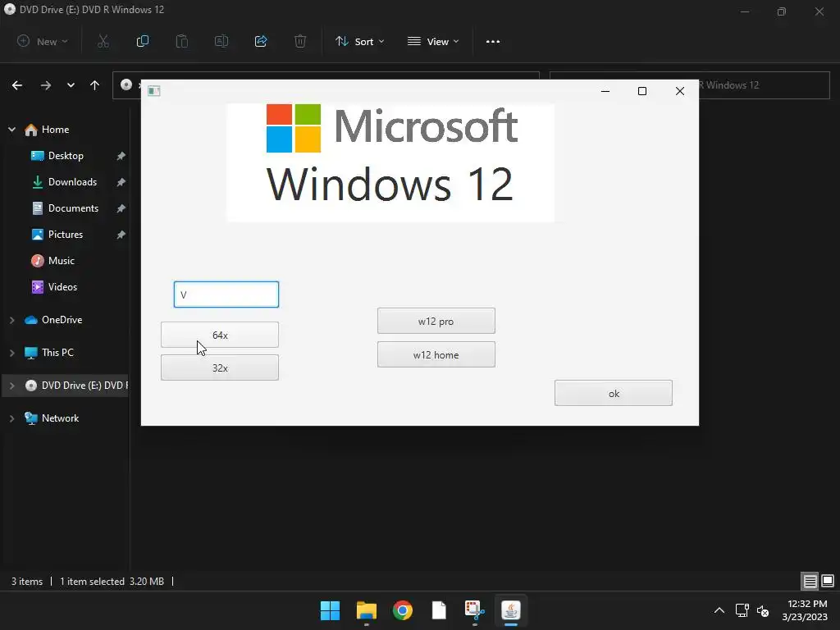Close the Windows 12 installer dialog
Screen dimensions: 840x630
point(680,91)
